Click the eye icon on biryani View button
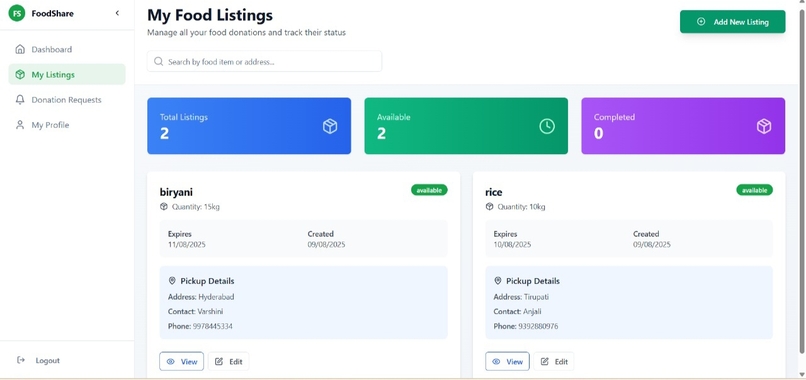Image resolution: width=806 pixels, height=380 pixels. point(171,361)
